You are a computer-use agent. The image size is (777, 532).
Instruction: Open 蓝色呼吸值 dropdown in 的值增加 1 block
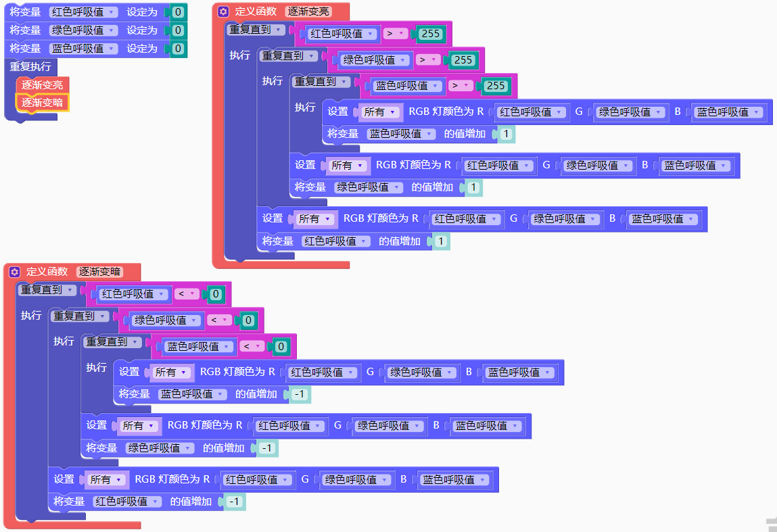(401, 134)
